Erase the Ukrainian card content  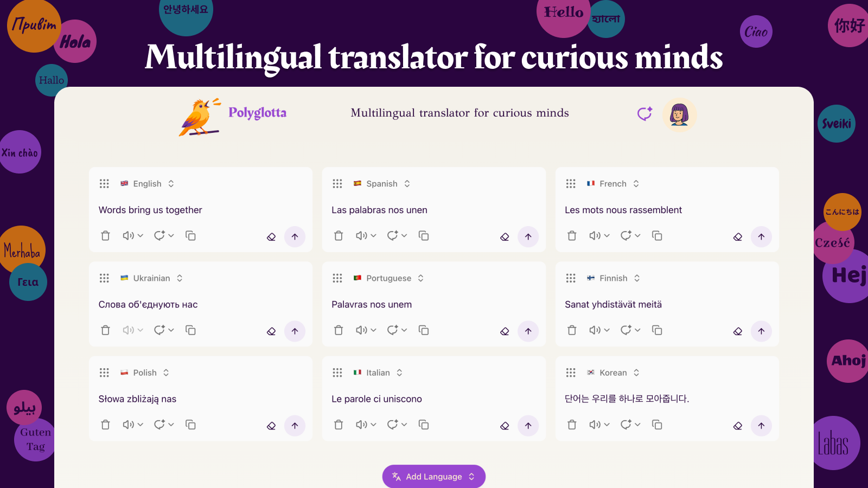271,331
